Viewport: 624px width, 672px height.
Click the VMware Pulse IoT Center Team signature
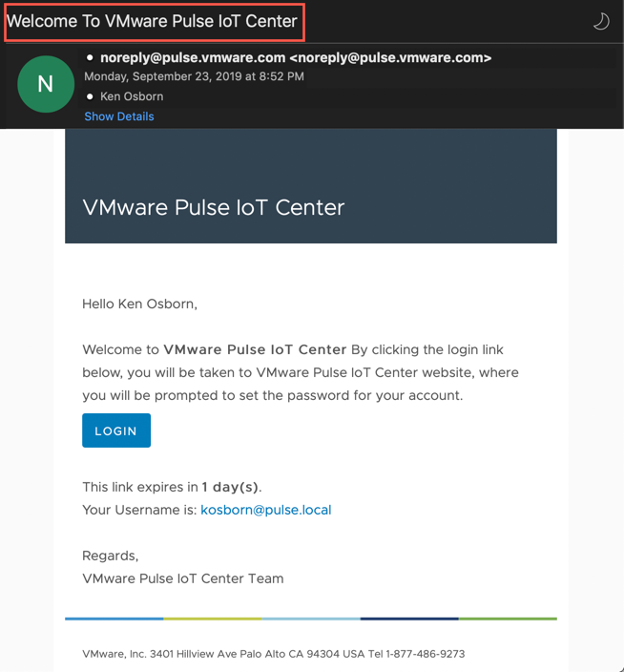182,578
